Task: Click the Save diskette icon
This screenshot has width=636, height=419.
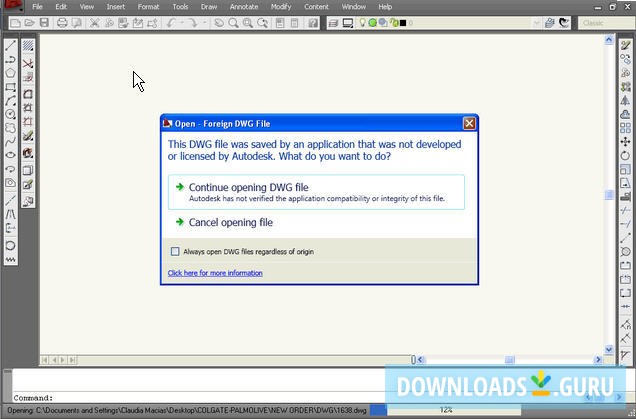Action: [44, 23]
